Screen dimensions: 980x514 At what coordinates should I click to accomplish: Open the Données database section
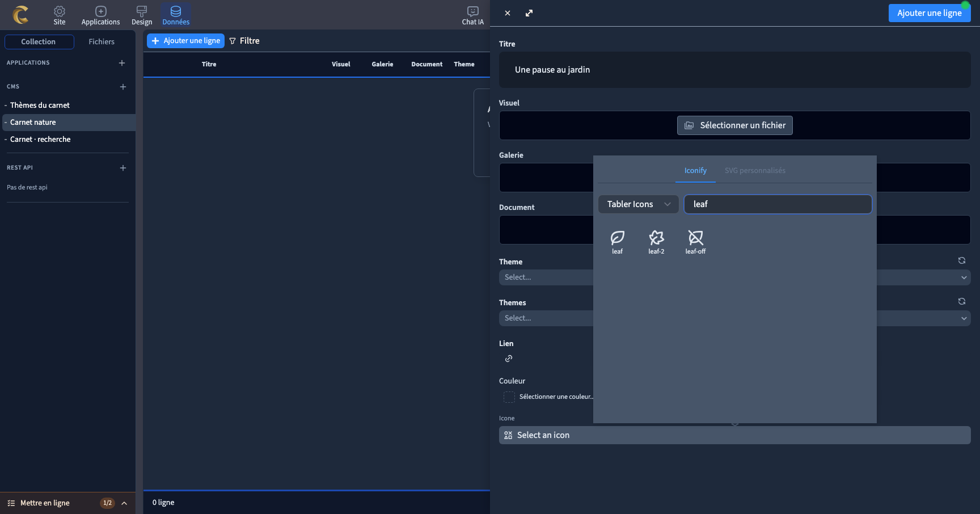tap(176, 15)
